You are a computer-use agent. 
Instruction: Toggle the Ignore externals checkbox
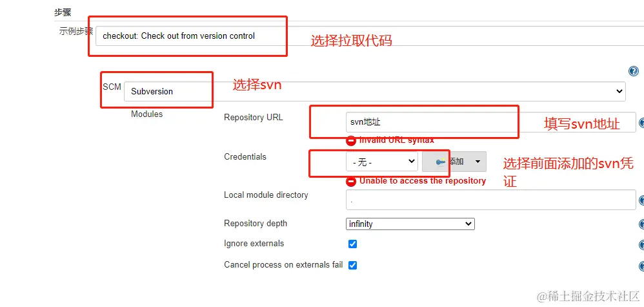[352, 244]
